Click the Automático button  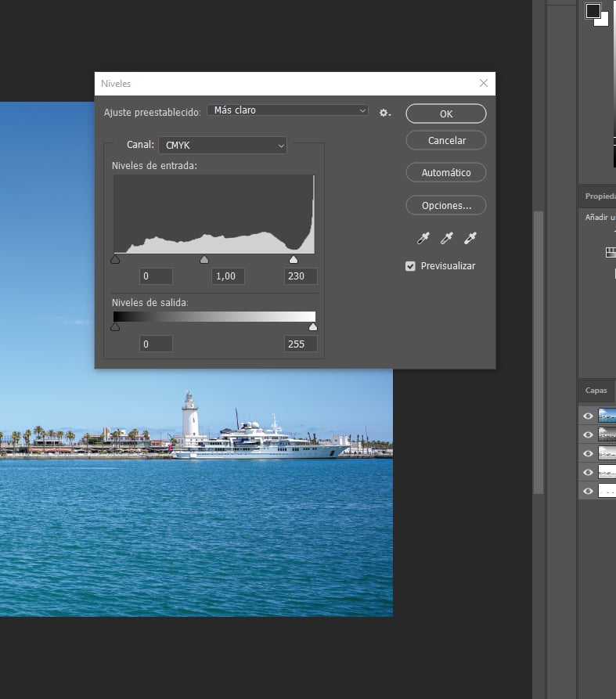[446, 172]
